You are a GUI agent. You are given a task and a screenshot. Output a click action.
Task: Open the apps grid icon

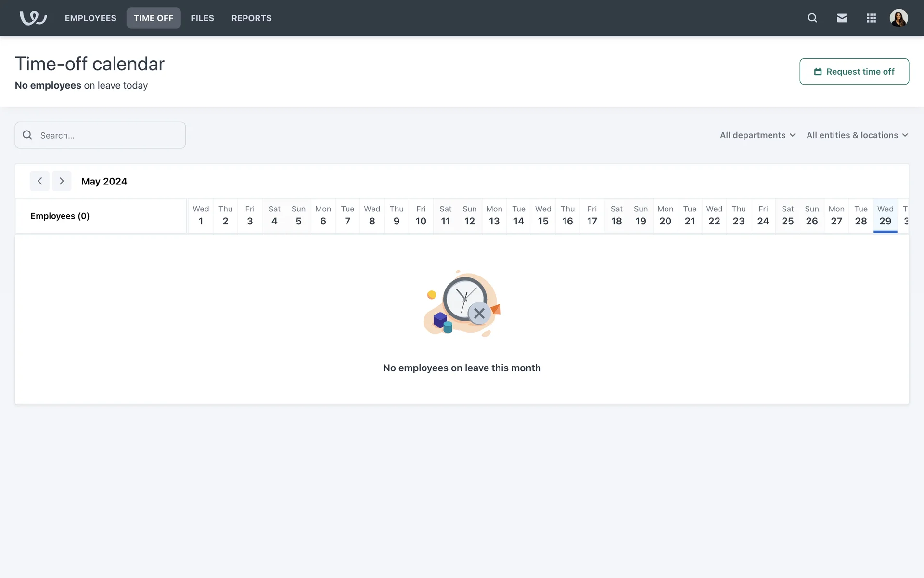(x=871, y=18)
